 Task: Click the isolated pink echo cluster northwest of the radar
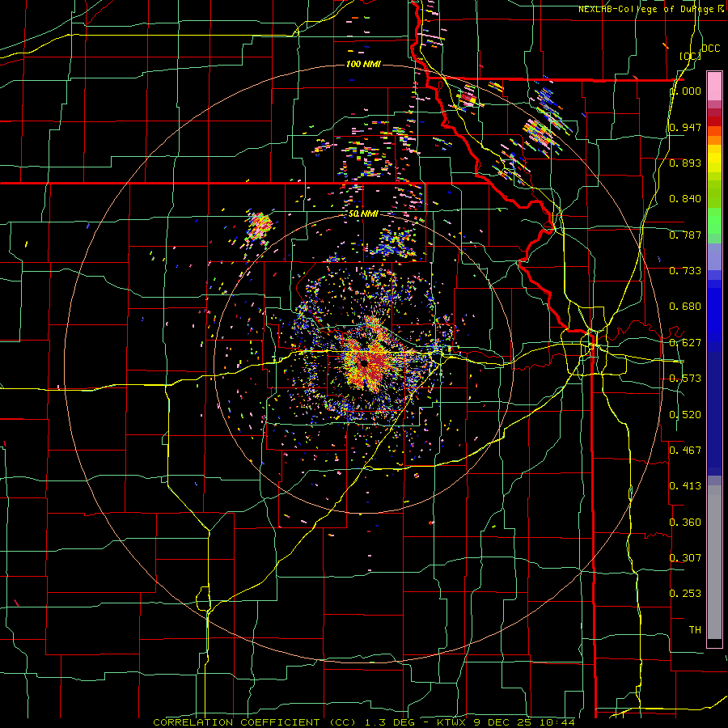click(259, 226)
